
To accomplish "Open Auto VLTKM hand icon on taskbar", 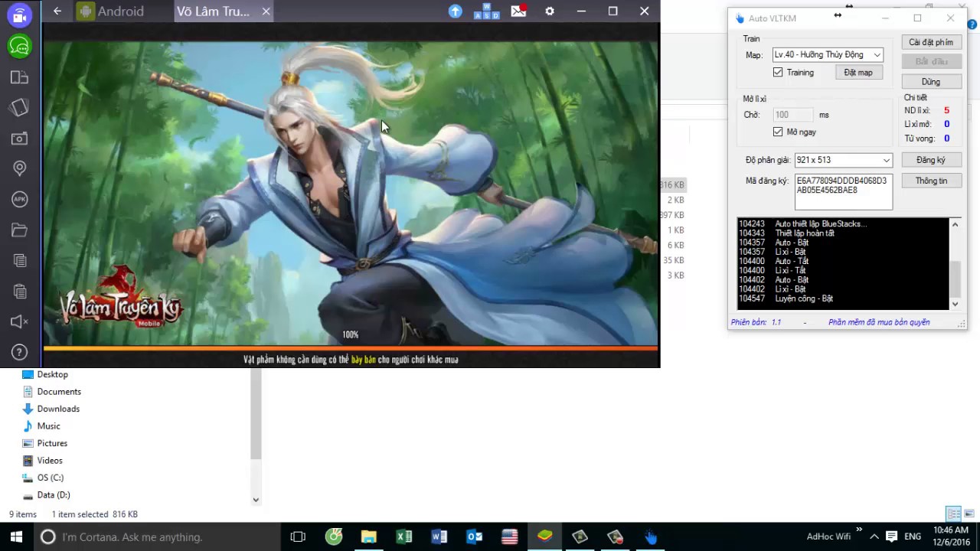I will pyautogui.click(x=650, y=536).
